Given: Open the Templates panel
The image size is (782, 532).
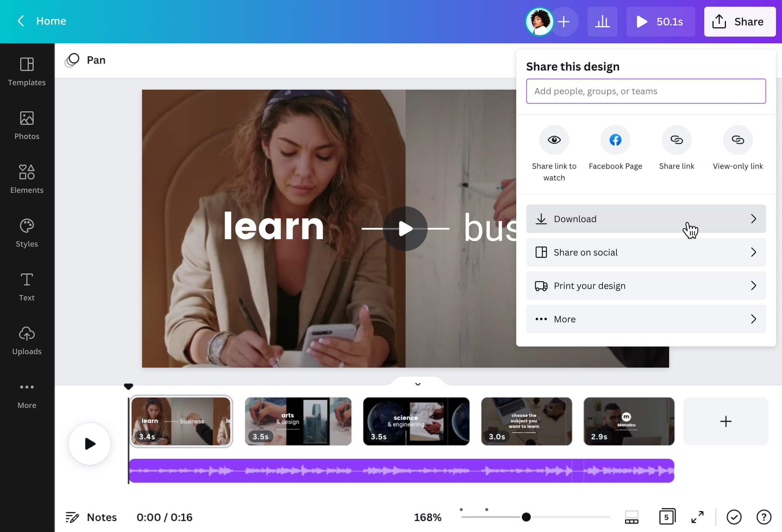Looking at the screenshot, I should point(27,71).
